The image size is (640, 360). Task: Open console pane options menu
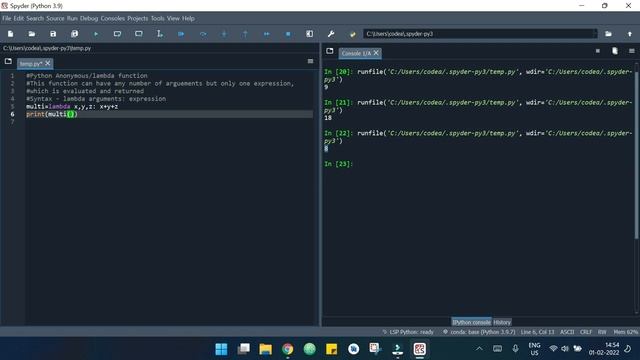click(x=631, y=51)
